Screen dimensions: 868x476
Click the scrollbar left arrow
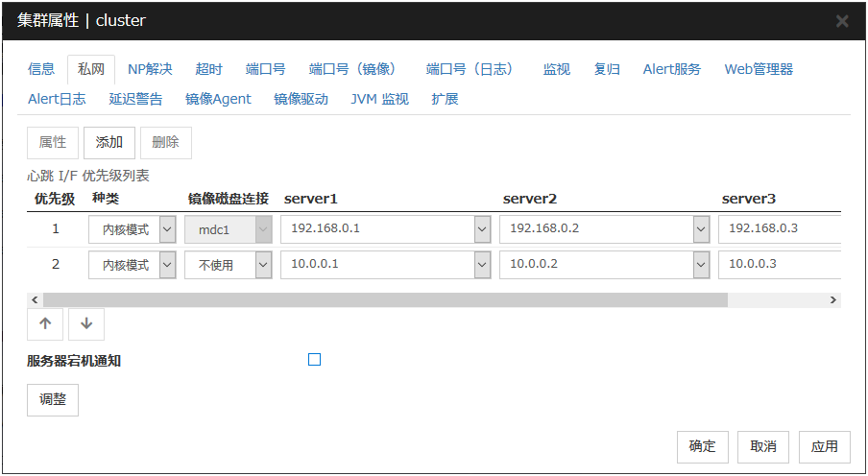pyautogui.click(x=36, y=300)
